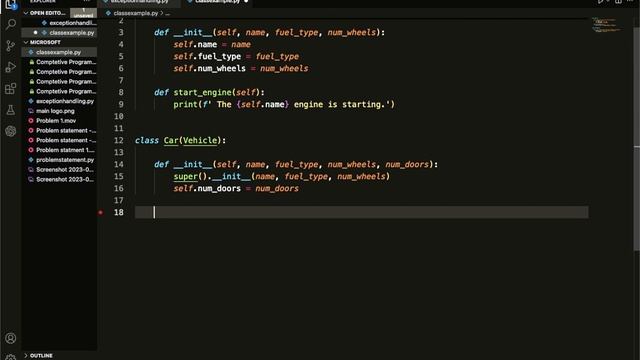640x360 pixels.
Task: Click the Python file icon beside problemstatement.py
Action: pos(31,160)
